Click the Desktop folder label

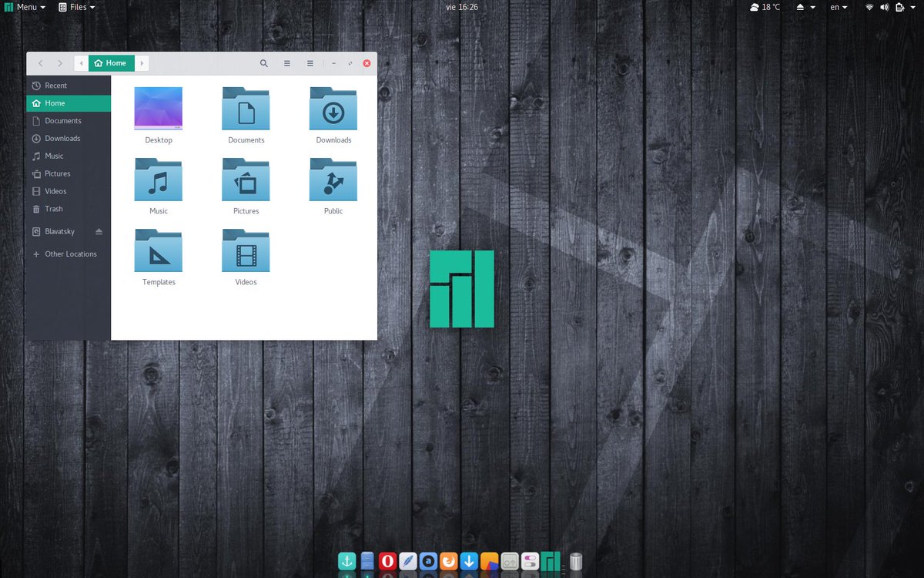(x=159, y=140)
